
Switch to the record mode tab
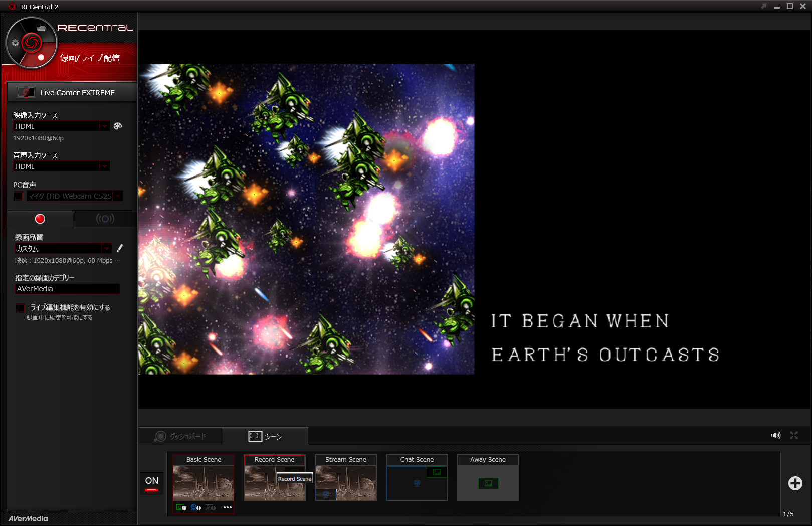click(x=40, y=219)
